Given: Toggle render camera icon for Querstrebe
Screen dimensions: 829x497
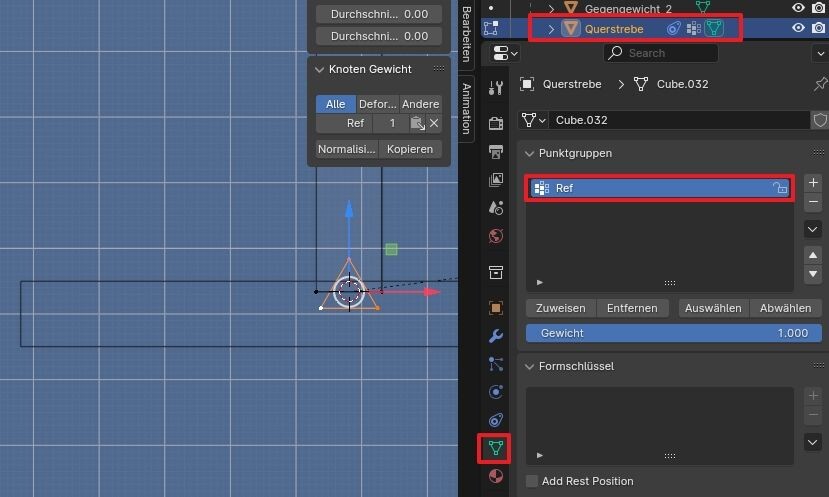Looking at the screenshot, I should 818,28.
